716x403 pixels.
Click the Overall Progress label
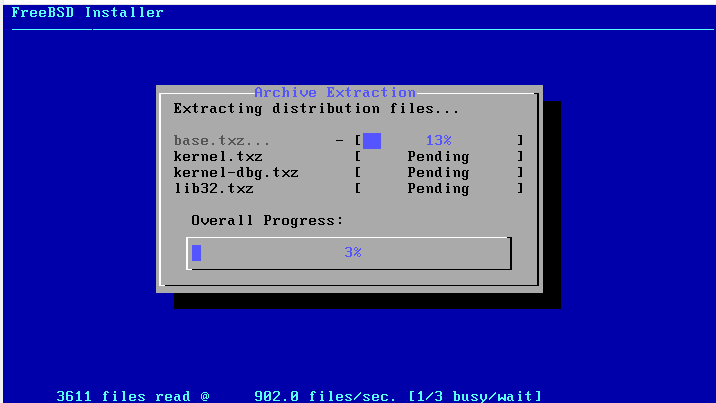[x=267, y=220]
